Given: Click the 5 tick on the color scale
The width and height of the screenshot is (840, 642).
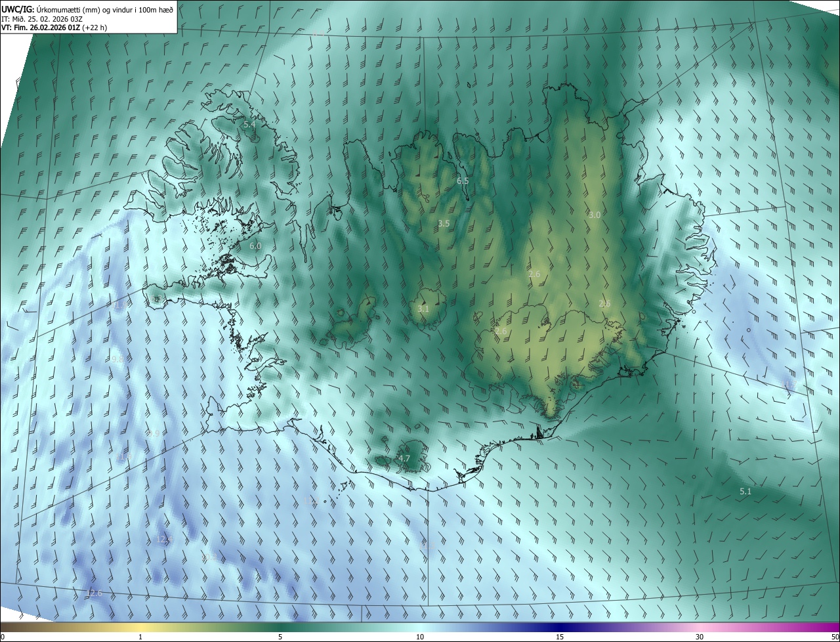Looking at the screenshot, I should tap(280, 637).
